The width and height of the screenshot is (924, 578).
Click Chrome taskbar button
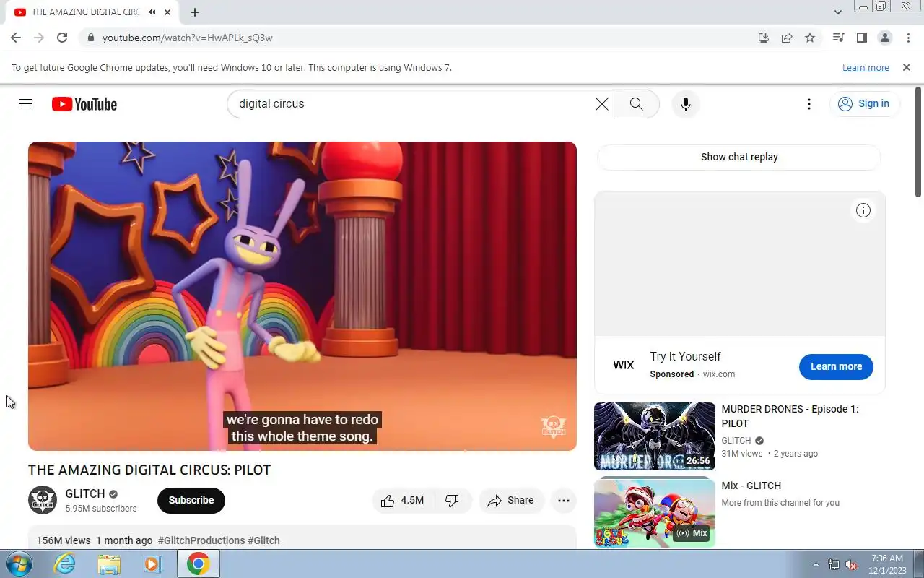[x=198, y=564]
